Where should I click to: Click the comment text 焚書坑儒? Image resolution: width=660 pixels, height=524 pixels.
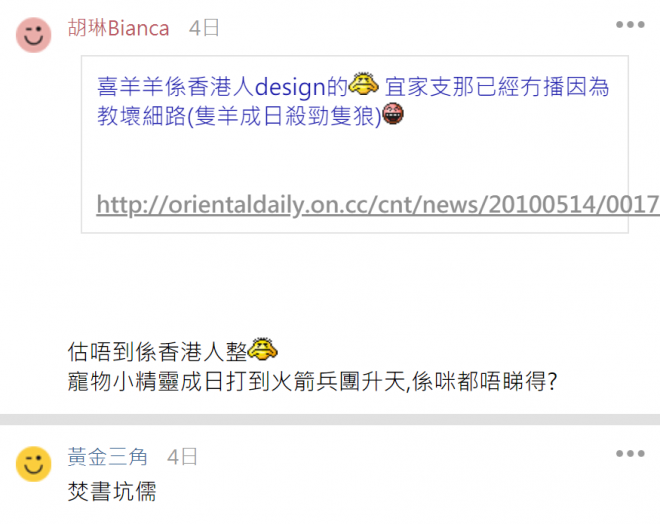[112, 491]
